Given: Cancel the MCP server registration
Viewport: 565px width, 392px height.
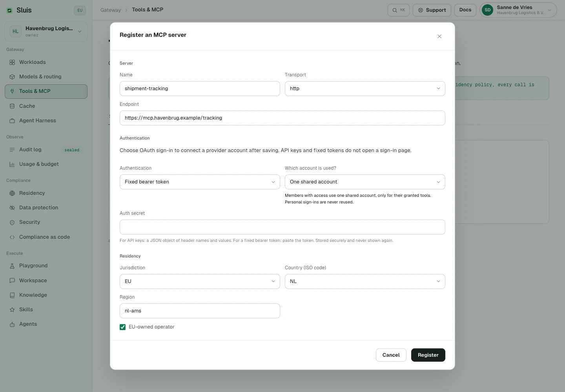Looking at the screenshot, I should coord(391,355).
